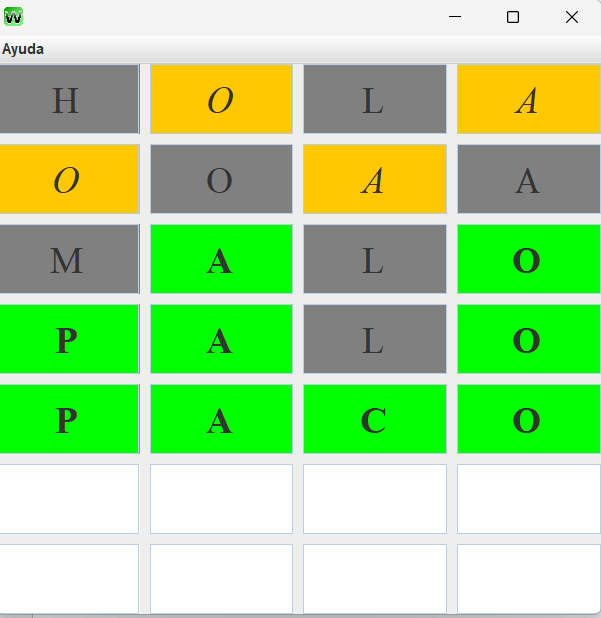Click the gray H tile
Image resolution: width=601 pixels, height=618 pixels.
(68, 99)
